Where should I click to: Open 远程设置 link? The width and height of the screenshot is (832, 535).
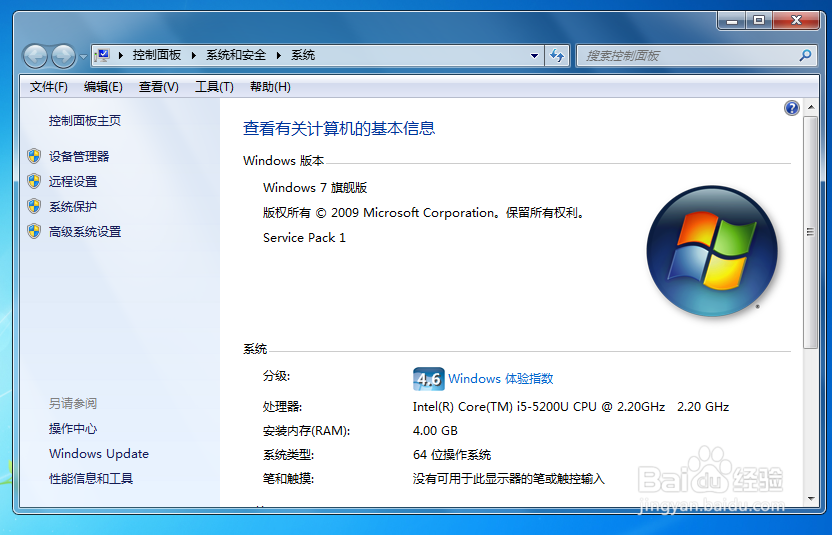[73, 182]
